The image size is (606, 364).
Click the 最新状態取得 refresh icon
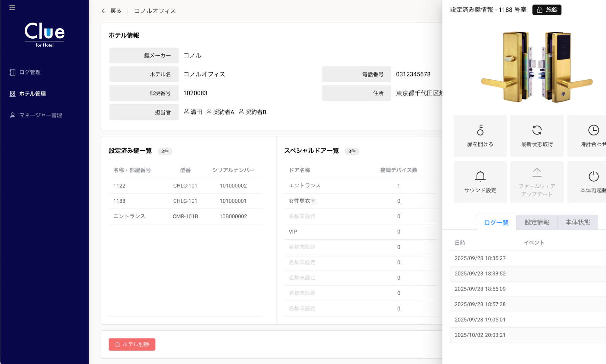click(x=537, y=130)
